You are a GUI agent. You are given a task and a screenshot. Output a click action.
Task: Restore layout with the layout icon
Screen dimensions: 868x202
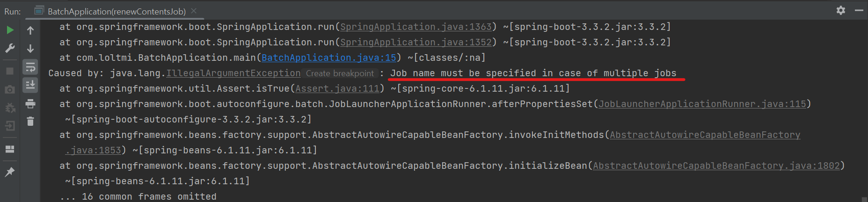(10, 149)
